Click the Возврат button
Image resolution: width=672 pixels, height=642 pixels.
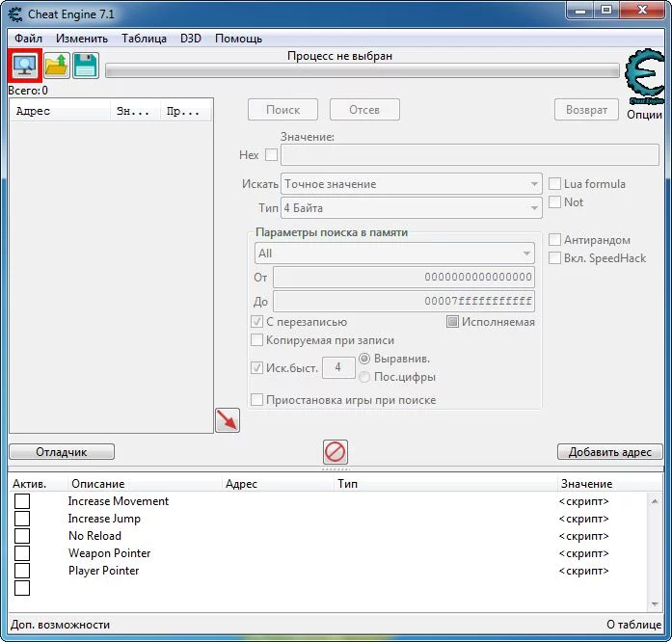[x=586, y=110]
